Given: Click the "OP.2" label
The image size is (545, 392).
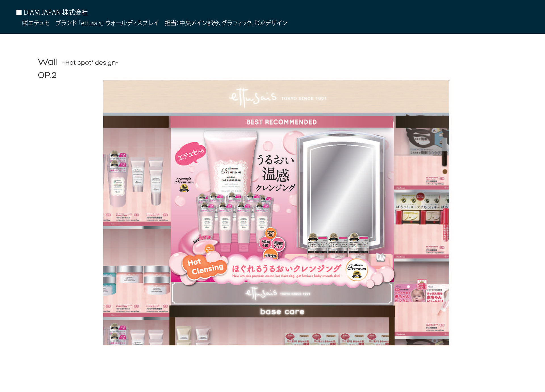Looking at the screenshot, I should pos(47,75).
